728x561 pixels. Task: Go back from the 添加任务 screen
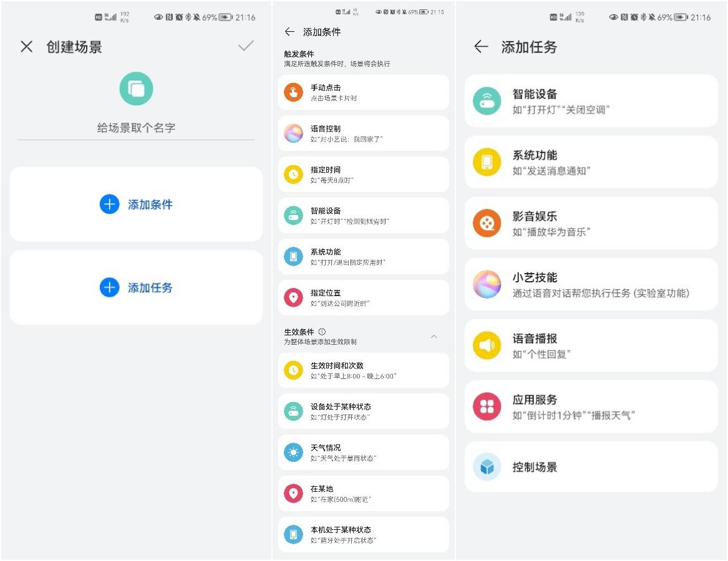[x=480, y=47]
